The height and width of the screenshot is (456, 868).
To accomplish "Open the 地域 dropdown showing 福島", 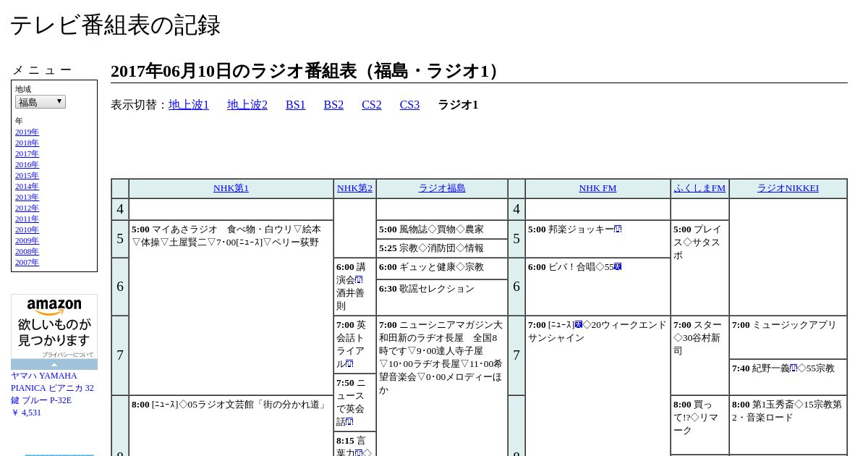I will 41,102.
